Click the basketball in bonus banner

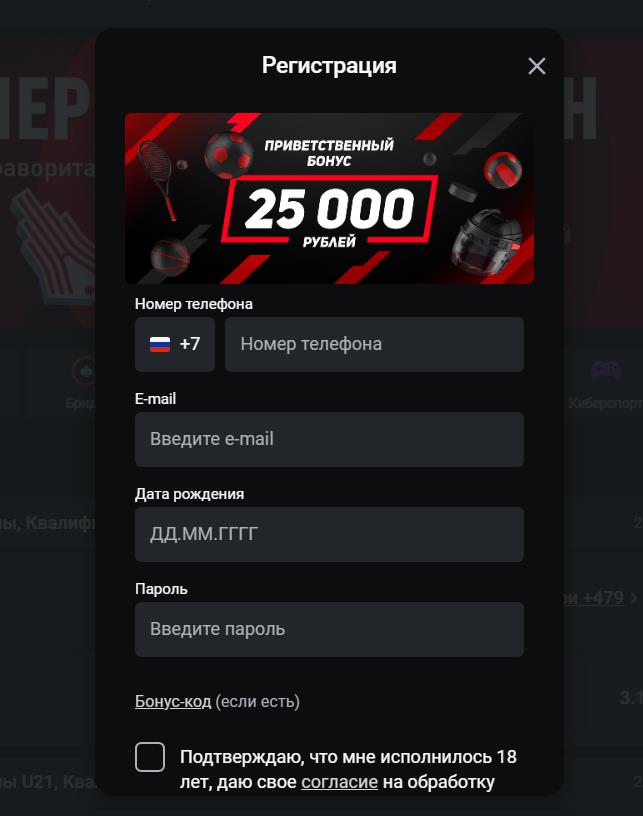[170, 257]
